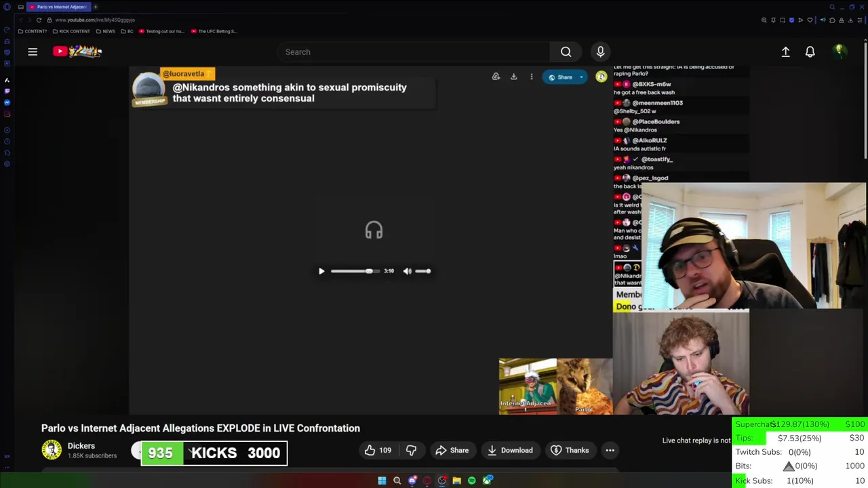
Task: Play the audio in the video player
Action: 321,271
